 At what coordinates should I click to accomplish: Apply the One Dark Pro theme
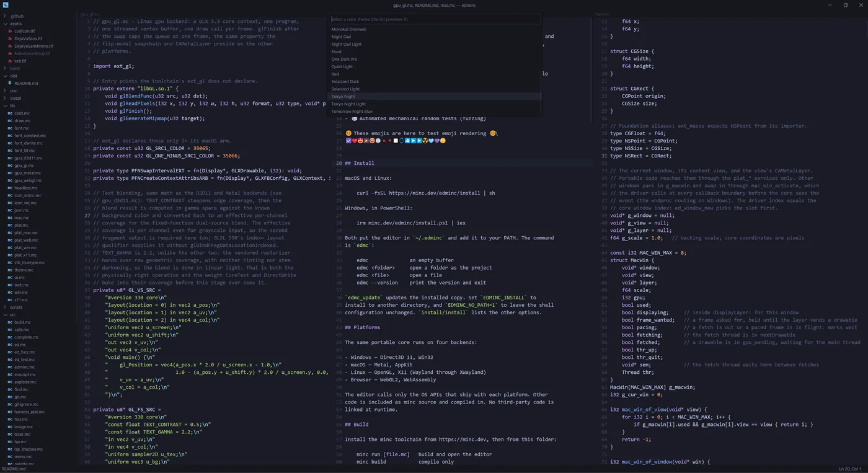[x=434, y=59]
